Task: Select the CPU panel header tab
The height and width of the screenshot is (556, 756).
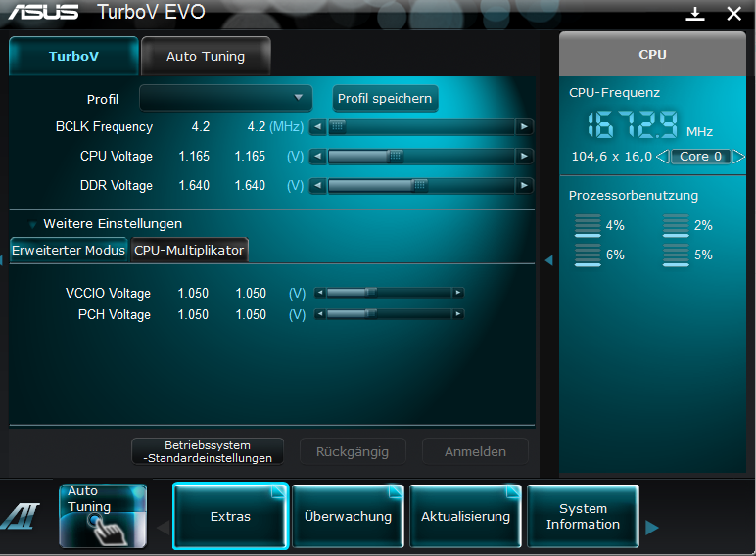Action: pos(652,55)
